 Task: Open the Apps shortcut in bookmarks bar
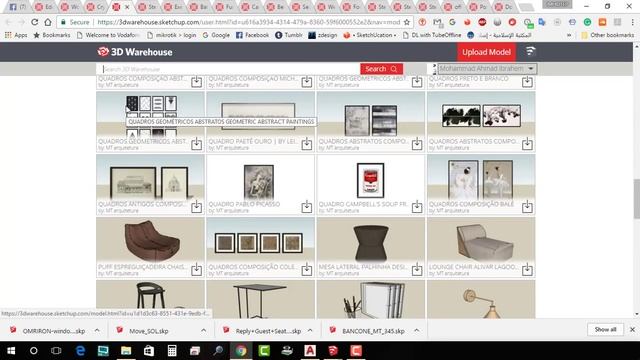pos(16,35)
